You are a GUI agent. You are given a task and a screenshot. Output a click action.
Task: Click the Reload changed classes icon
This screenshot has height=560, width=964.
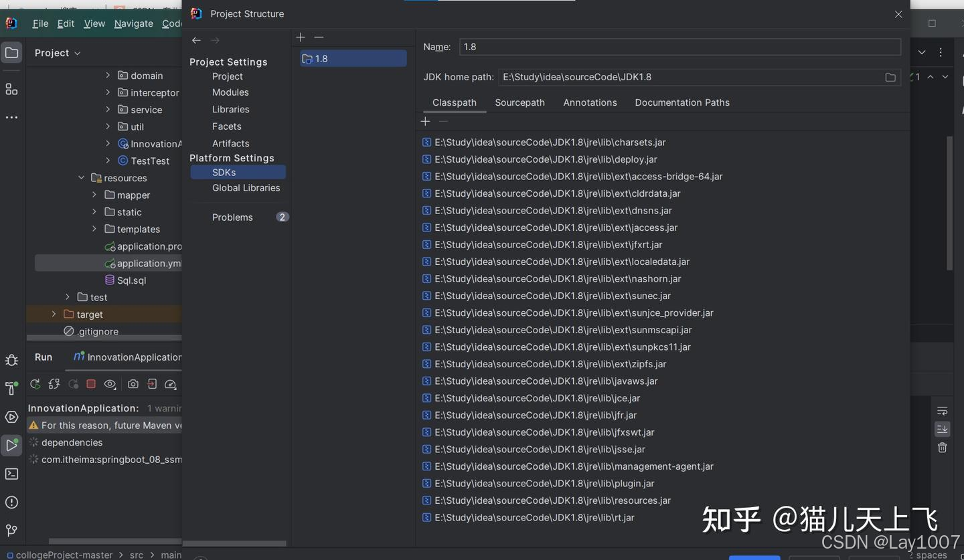pos(54,384)
